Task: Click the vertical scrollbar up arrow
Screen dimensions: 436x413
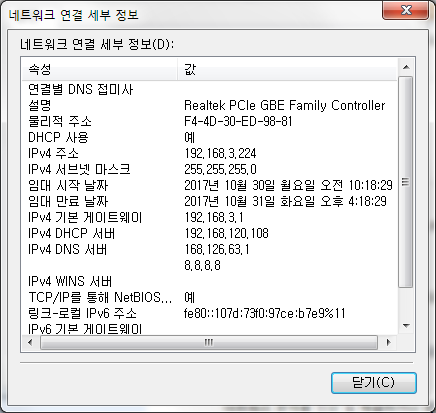Action: pos(406,67)
